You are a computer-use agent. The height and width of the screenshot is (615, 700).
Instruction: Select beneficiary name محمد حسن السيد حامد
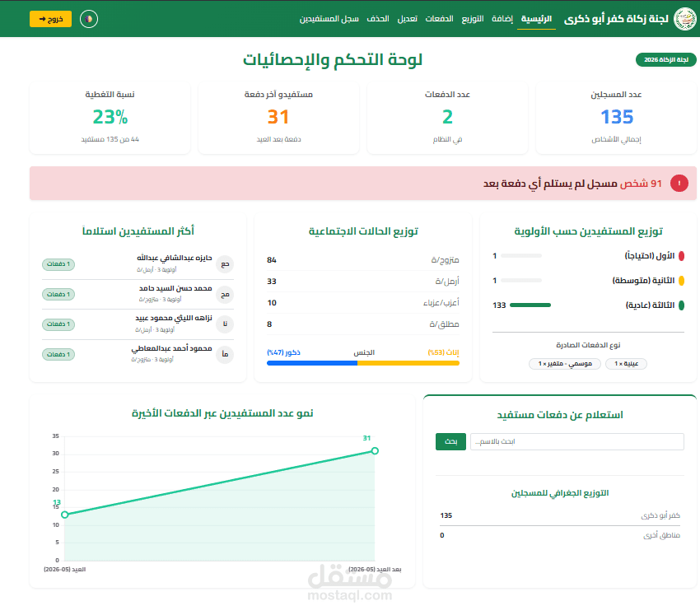pyautogui.click(x=175, y=289)
